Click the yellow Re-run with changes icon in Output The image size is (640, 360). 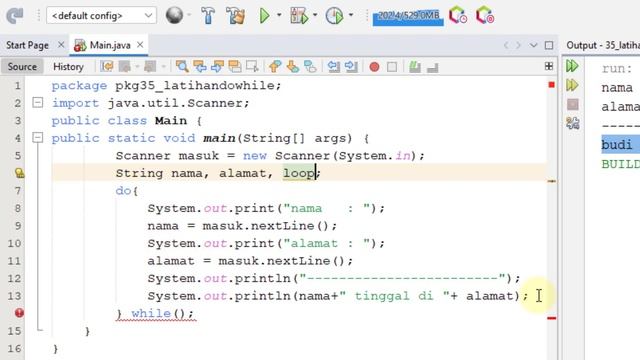pyautogui.click(x=572, y=85)
